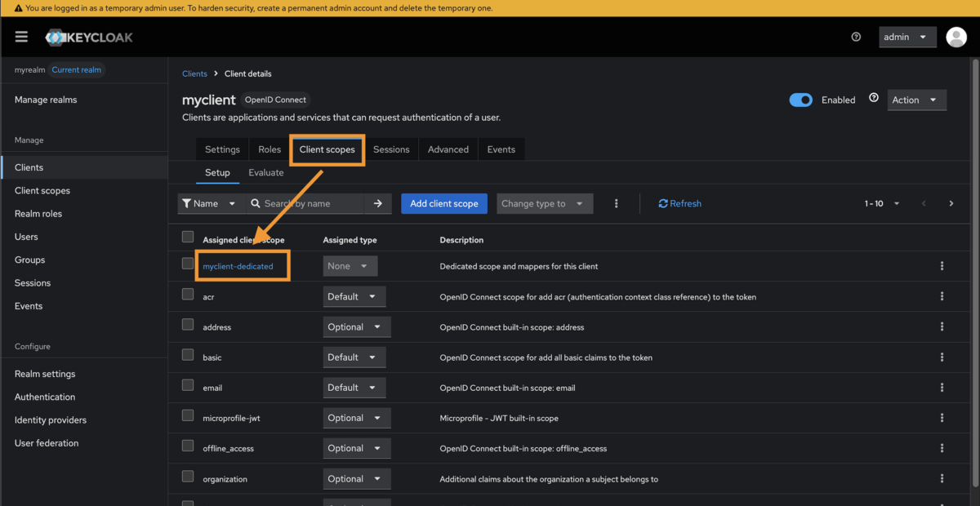Open kebab menu for organization row
The image size is (980, 506).
tap(942, 478)
